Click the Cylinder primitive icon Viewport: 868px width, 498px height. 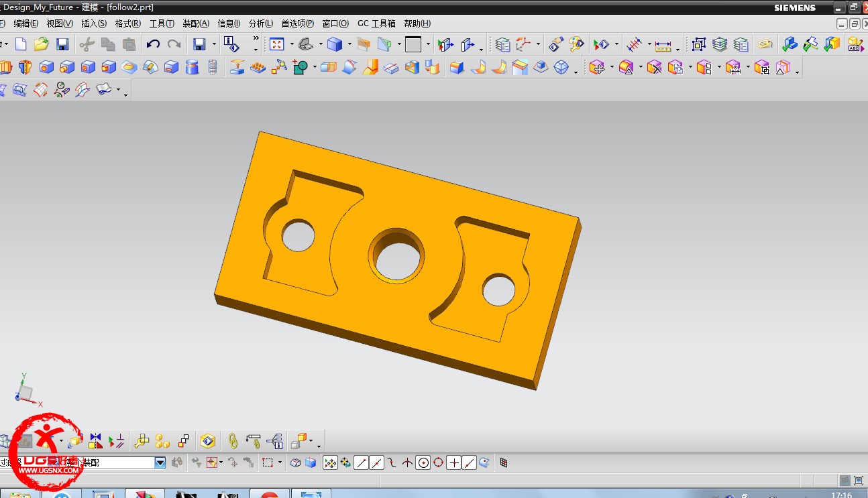pos(192,67)
